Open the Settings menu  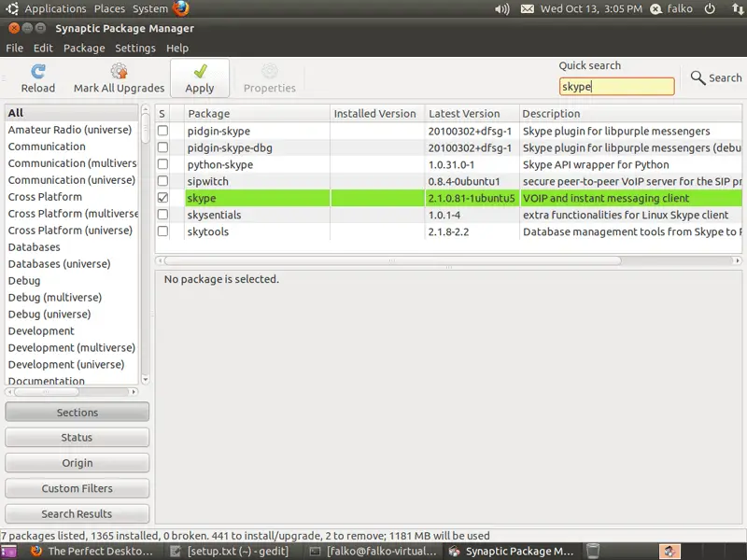pyautogui.click(x=135, y=48)
